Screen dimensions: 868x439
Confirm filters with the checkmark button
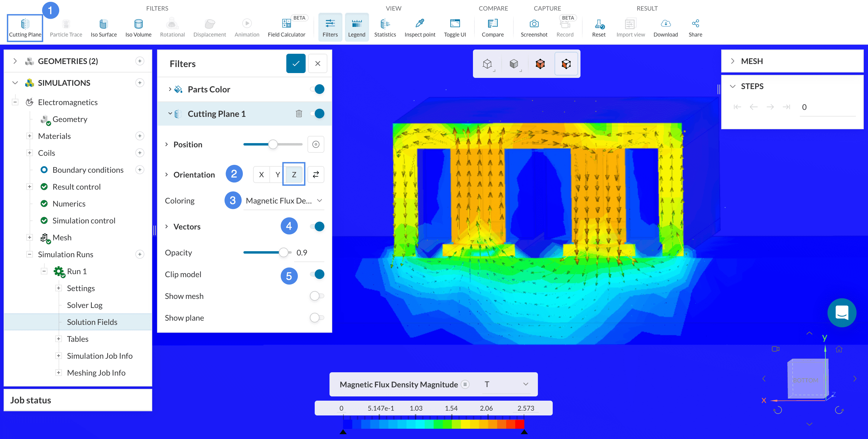[295, 63]
